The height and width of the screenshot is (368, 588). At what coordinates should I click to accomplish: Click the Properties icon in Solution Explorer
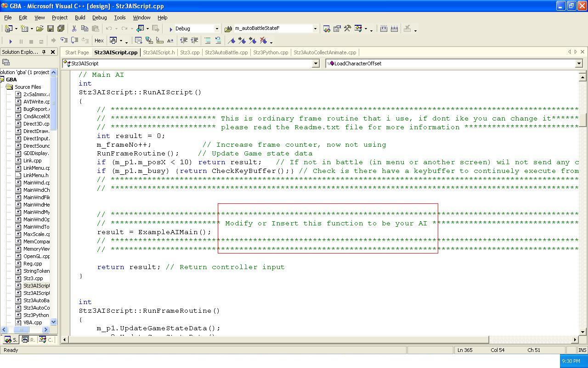6,62
